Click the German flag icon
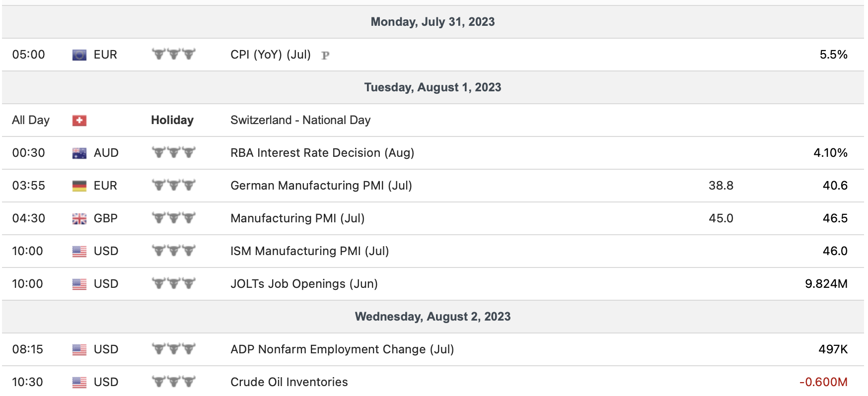 tap(79, 186)
